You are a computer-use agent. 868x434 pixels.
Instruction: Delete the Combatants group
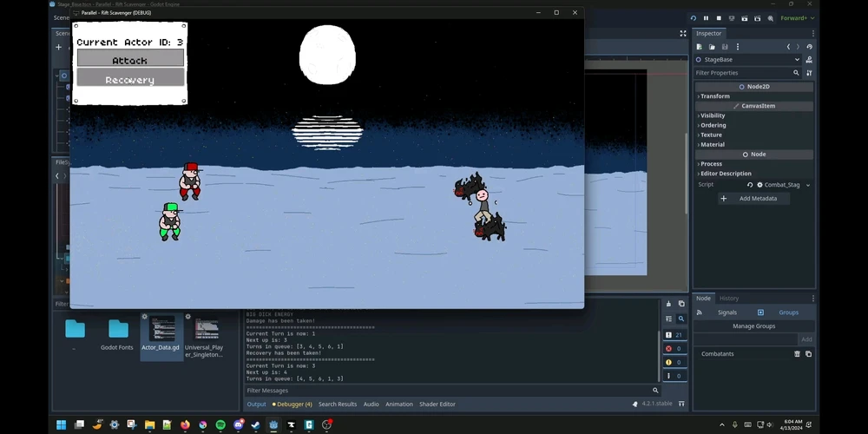click(798, 354)
